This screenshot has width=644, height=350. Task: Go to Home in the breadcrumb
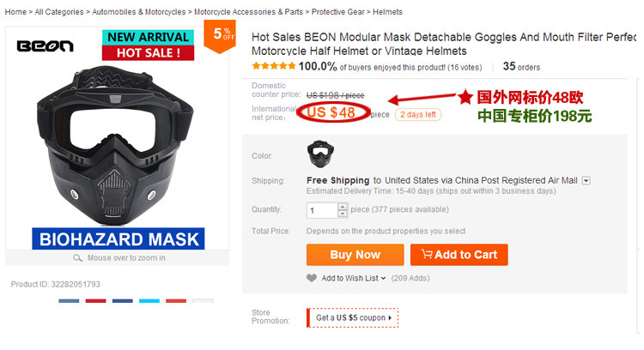15,12
